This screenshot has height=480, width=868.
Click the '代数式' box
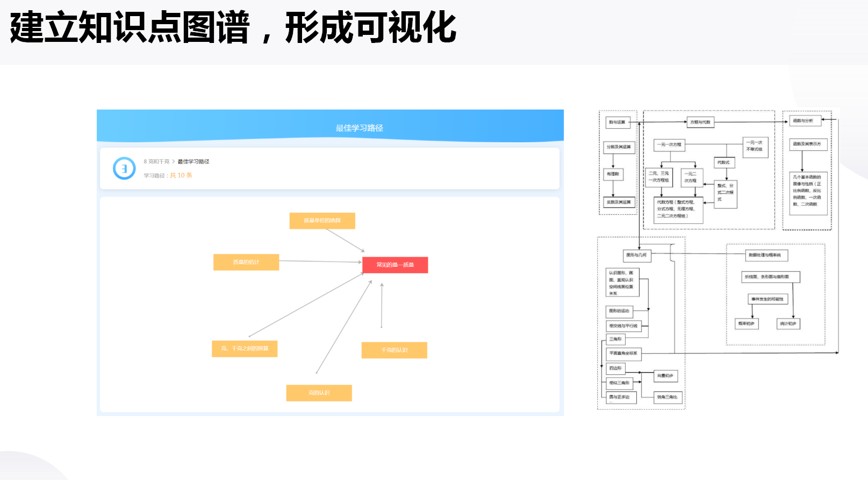(724, 163)
